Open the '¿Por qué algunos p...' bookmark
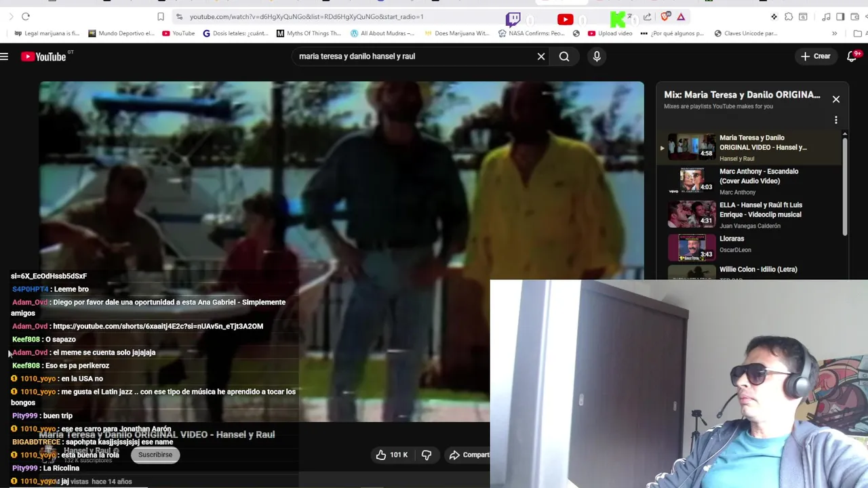This screenshot has height=488, width=868. [672, 33]
